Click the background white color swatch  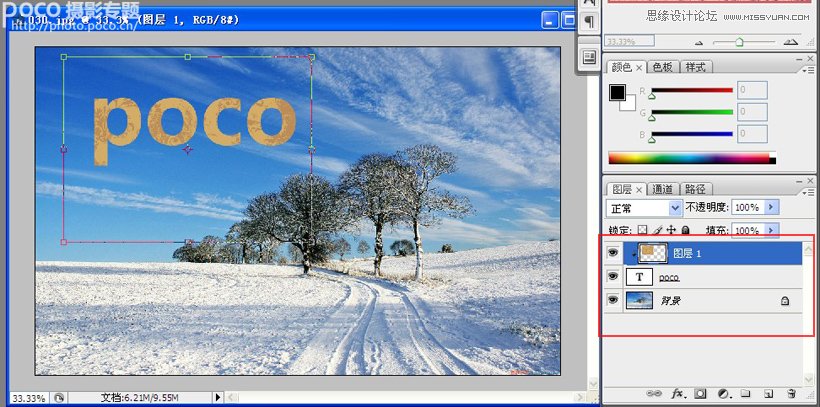click(x=630, y=105)
